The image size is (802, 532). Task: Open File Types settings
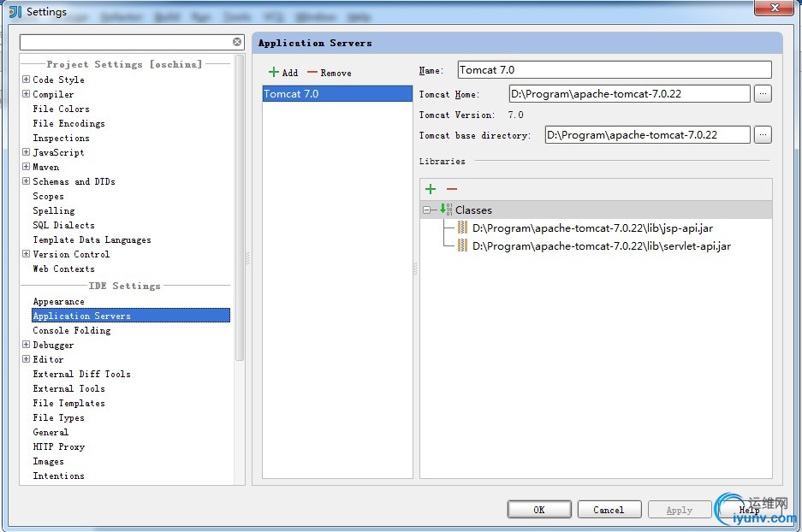(x=58, y=417)
